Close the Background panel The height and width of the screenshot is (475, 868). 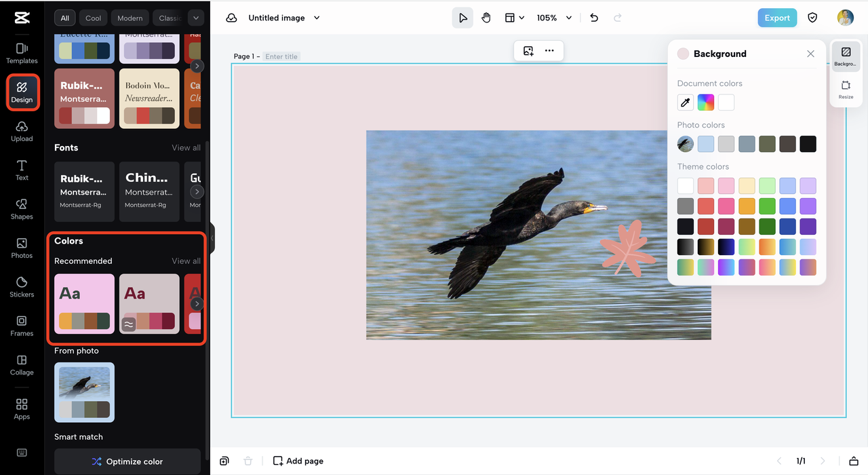810,54
